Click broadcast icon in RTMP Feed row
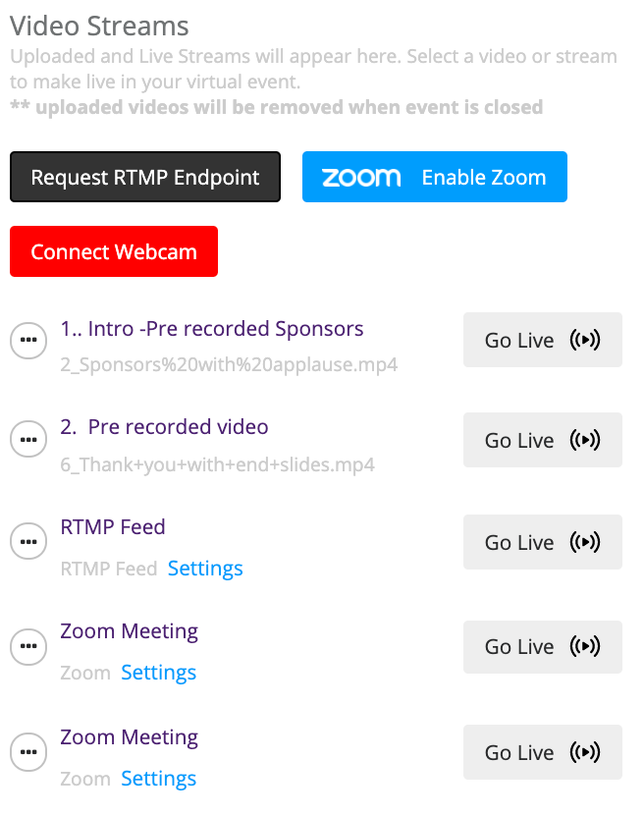Image resolution: width=644 pixels, height=815 pixels. coord(585,542)
